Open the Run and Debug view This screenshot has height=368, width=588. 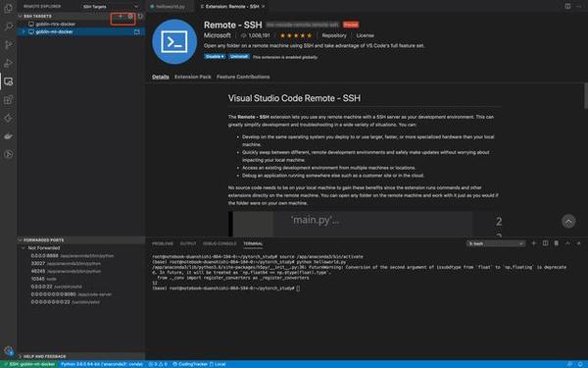tap(8, 63)
